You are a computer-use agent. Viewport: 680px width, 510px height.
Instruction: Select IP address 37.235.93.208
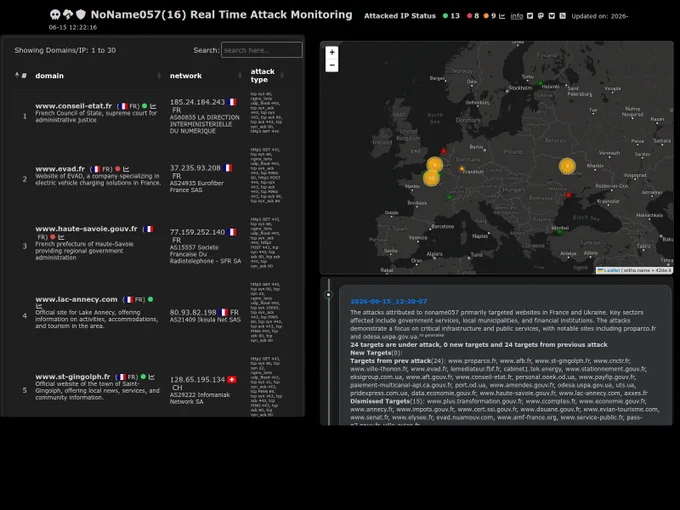point(195,168)
